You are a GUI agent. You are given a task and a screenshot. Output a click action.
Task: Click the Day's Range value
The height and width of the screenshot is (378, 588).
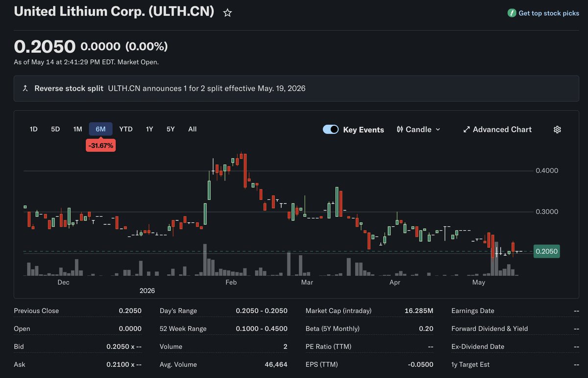262,311
